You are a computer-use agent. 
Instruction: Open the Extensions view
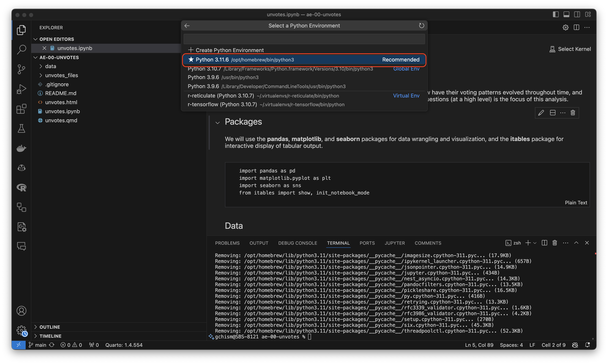click(21, 109)
